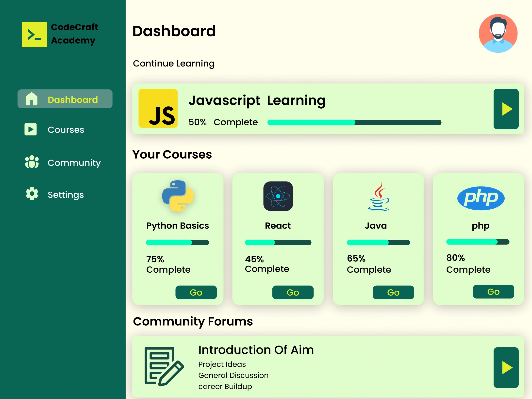Screen dimensions: 532x399
Task: Open the career Buildup forum link
Action: 225,386
